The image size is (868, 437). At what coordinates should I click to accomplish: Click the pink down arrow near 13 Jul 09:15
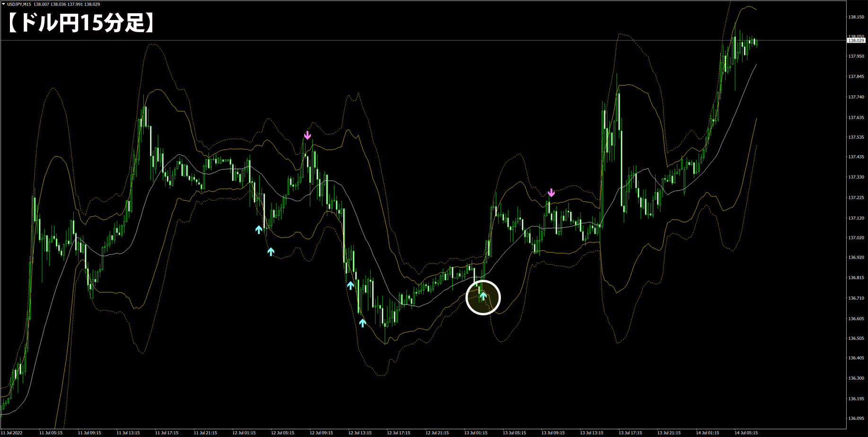pyautogui.click(x=551, y=193)
